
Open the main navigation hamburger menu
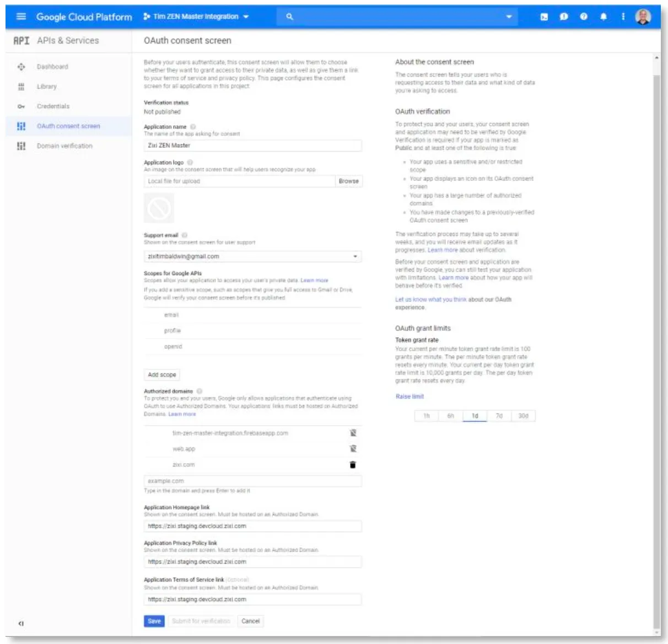pyautogui.click(x=21, y=17)
